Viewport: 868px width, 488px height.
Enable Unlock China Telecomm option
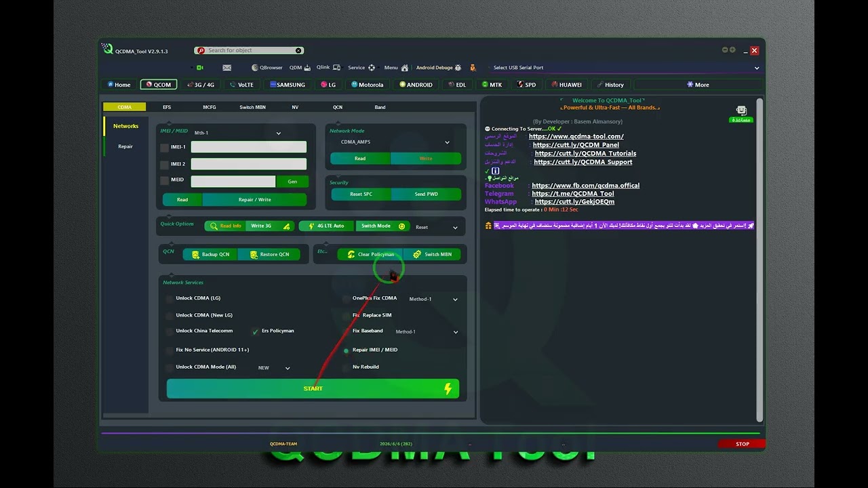tap(170, 331)
